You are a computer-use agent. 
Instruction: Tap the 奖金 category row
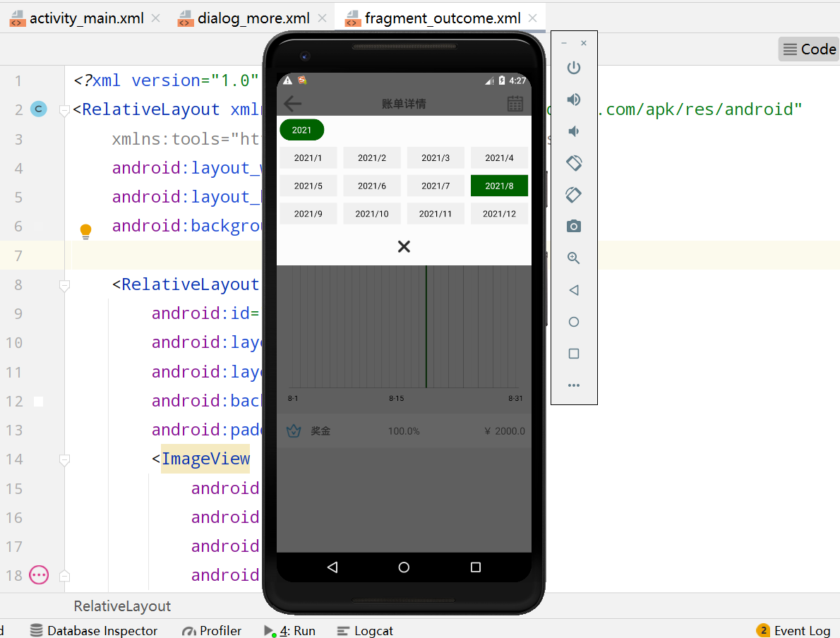[x=404, y=431]
